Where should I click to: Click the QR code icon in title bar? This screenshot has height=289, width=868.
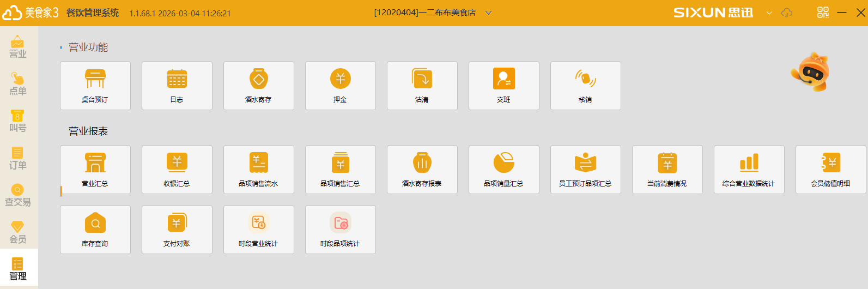[x=823, y=13]
